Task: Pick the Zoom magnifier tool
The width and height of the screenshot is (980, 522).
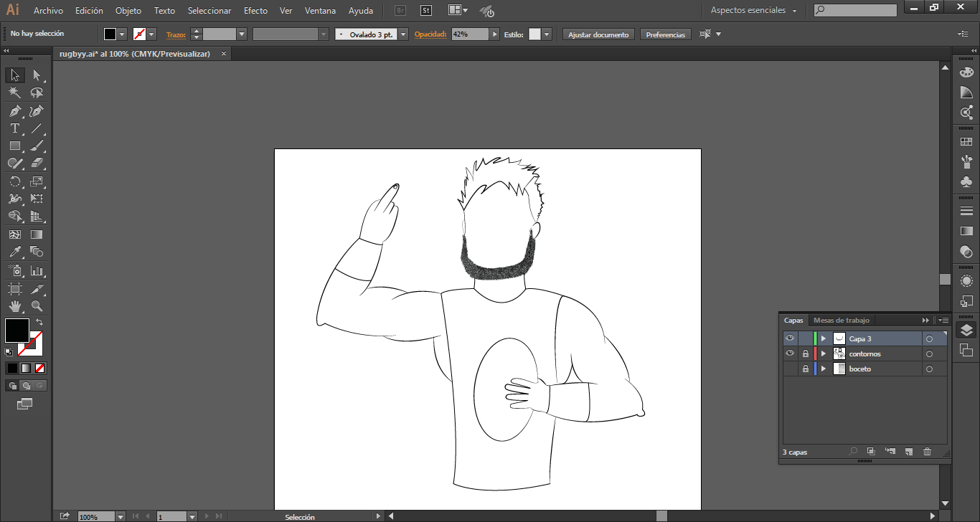Action: tap(37, 306)
